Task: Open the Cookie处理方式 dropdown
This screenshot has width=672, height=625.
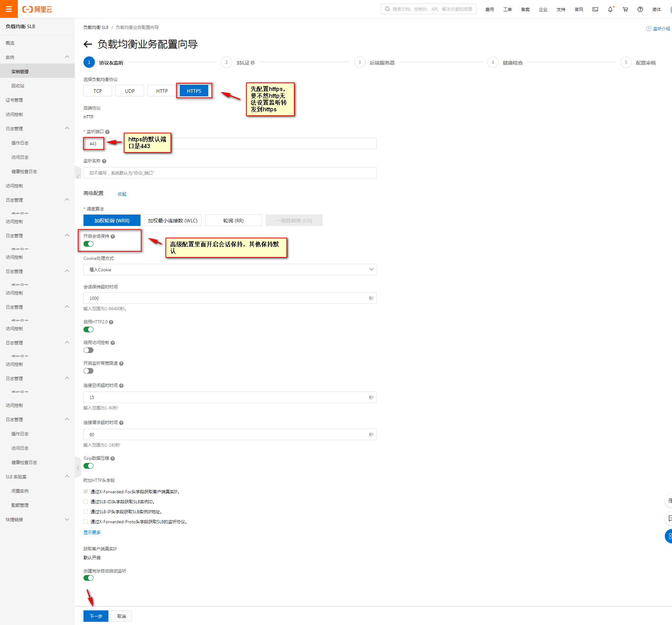Action: tap(230, 269)
